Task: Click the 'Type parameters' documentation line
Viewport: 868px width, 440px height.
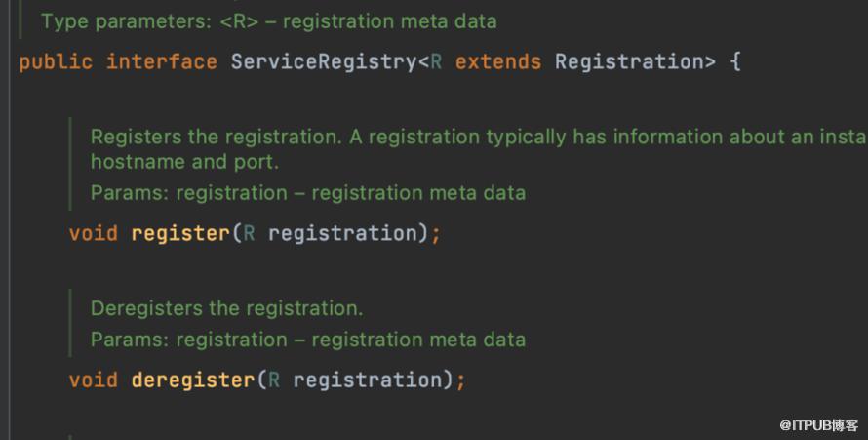Action: coord(268,20)
